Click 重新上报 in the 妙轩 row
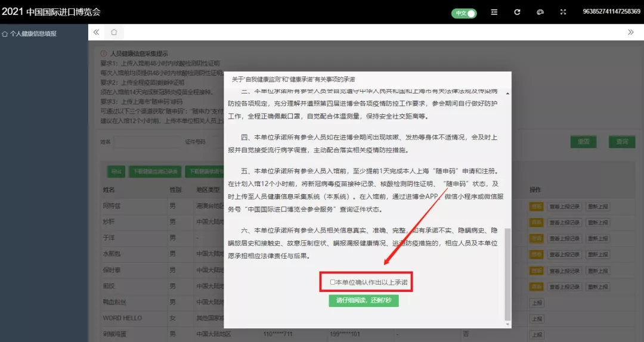The image size is (644, 342). click(x=597, y=222)
